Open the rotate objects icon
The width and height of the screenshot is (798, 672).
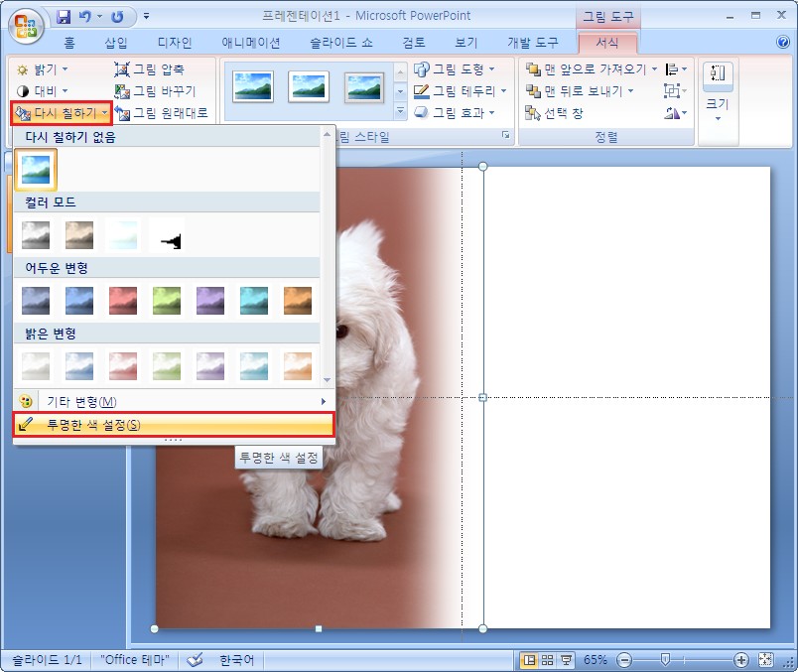click(x=676, y=113)
